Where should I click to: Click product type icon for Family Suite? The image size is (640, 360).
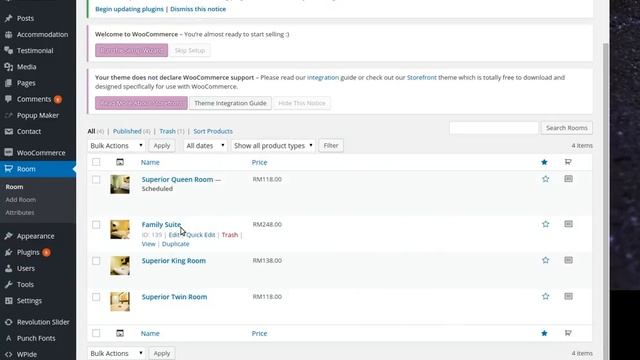tap(568, 224)
